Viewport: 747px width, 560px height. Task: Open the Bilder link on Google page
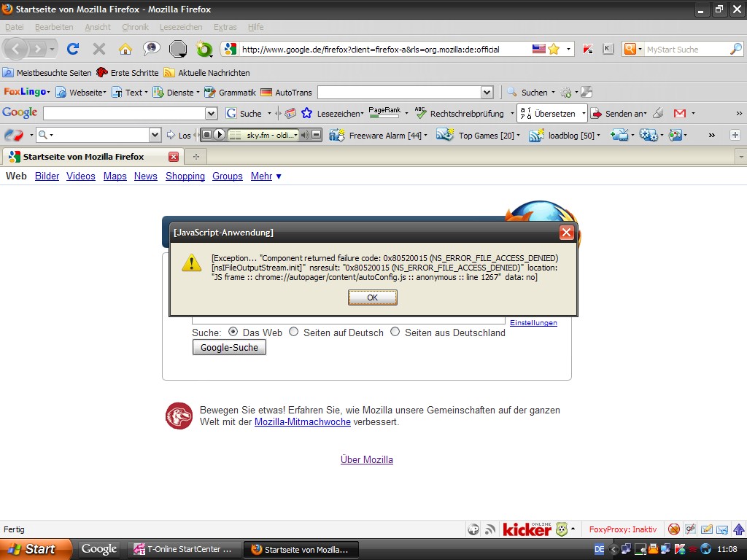[47, 176]
